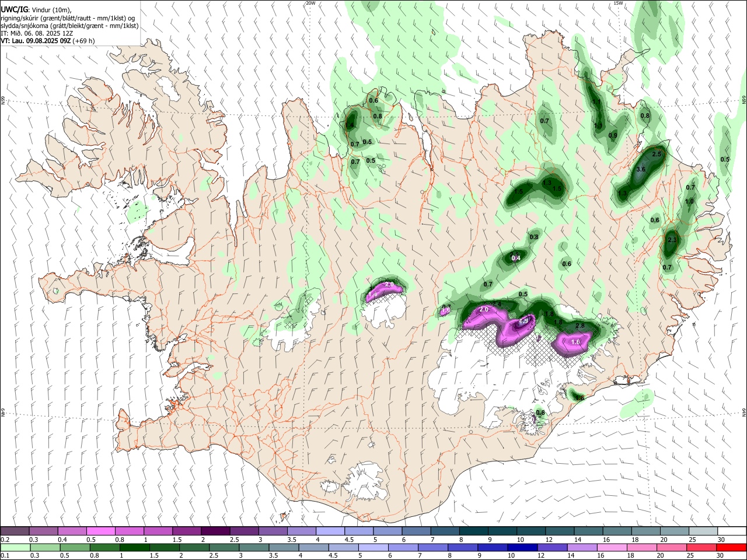Click the 'slydda/snjókoma' line in the header
Viewport: 747px width, 560px height.
pos(69,26)
